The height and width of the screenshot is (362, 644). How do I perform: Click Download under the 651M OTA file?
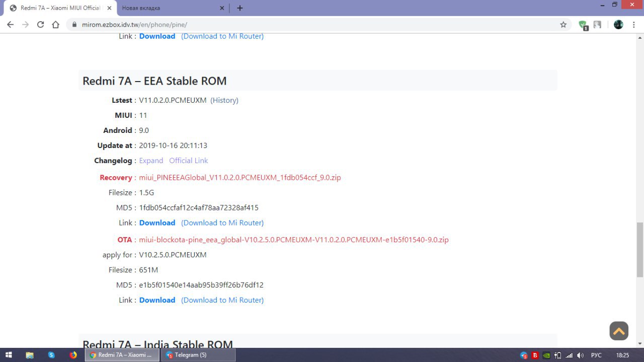[157, 300]
